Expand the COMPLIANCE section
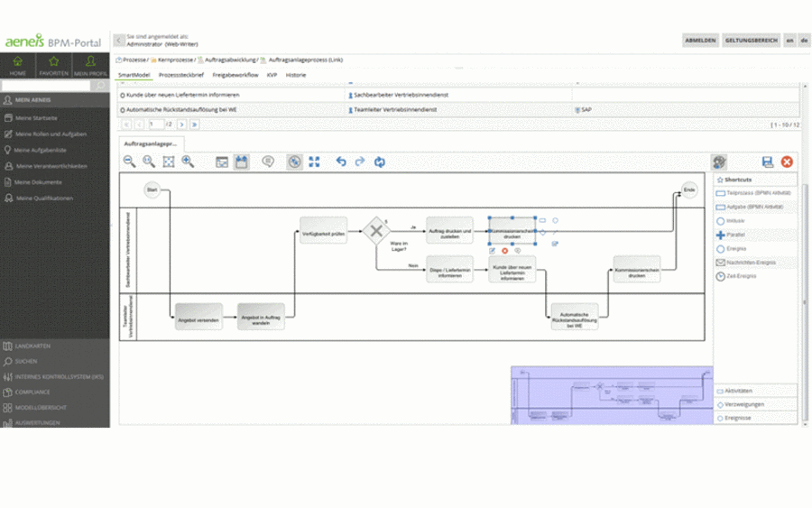812x508 pixels. pos(54,393)
